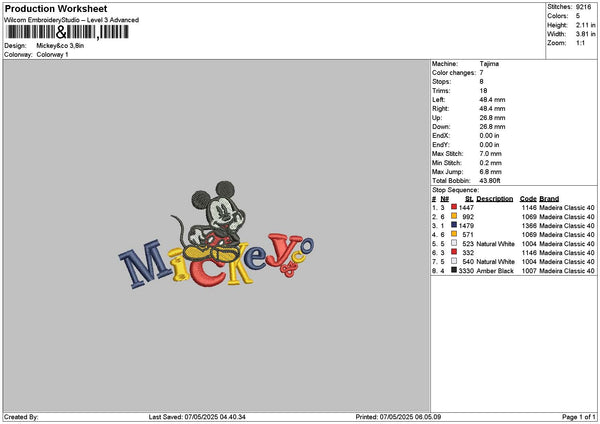Click the 'Total Bobbin:' value 43.80ft
The height and width of the screenshot is (424, 600).
pos(490,181)
